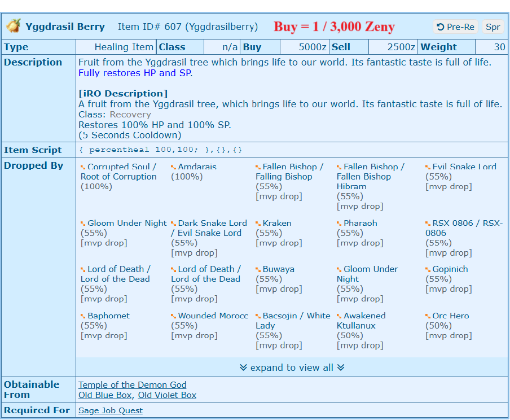Click the orange icon beside Amdarais
The image size is (510, 420).
click(x=174, y=168)
